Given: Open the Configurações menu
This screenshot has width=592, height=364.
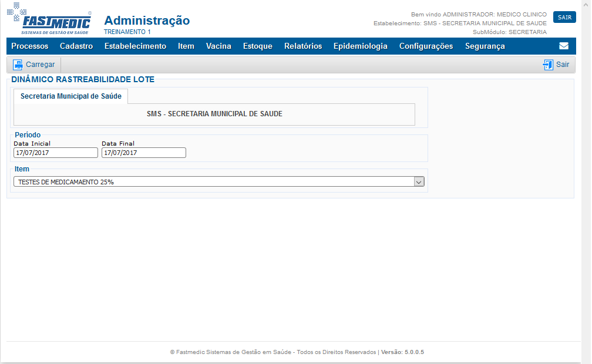Looking at the screenshot, I should (426, 46).
